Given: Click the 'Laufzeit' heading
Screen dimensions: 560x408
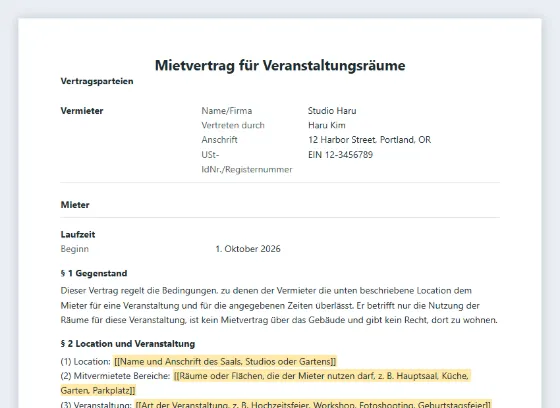Looking at the screenshot, I should pyautogui.click(x=78, y=234).
